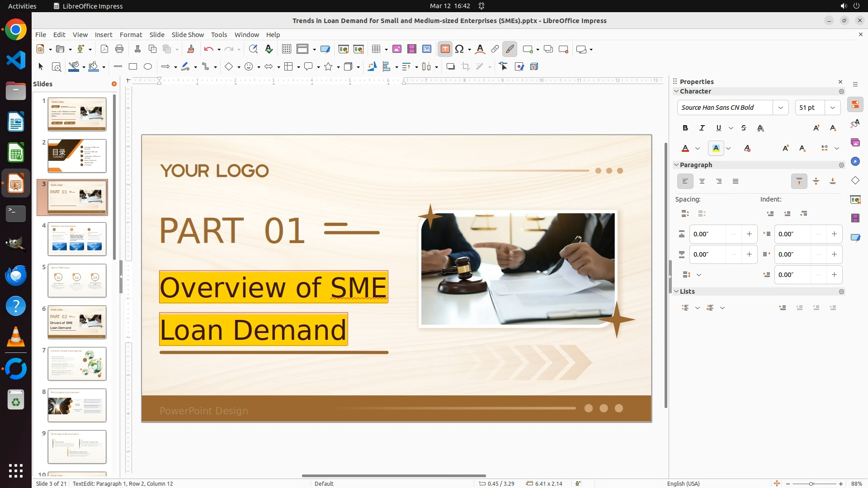Select the Rectangle shape tool
The width and height of the screenshot is (868, 488).
point(132,67)
